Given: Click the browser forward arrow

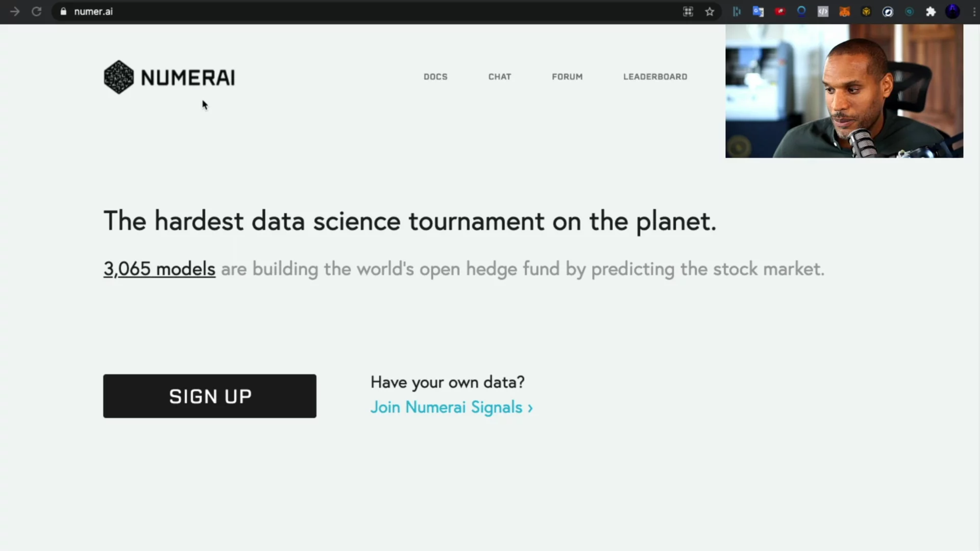Looking at the screenshot, I should point(15,11).
